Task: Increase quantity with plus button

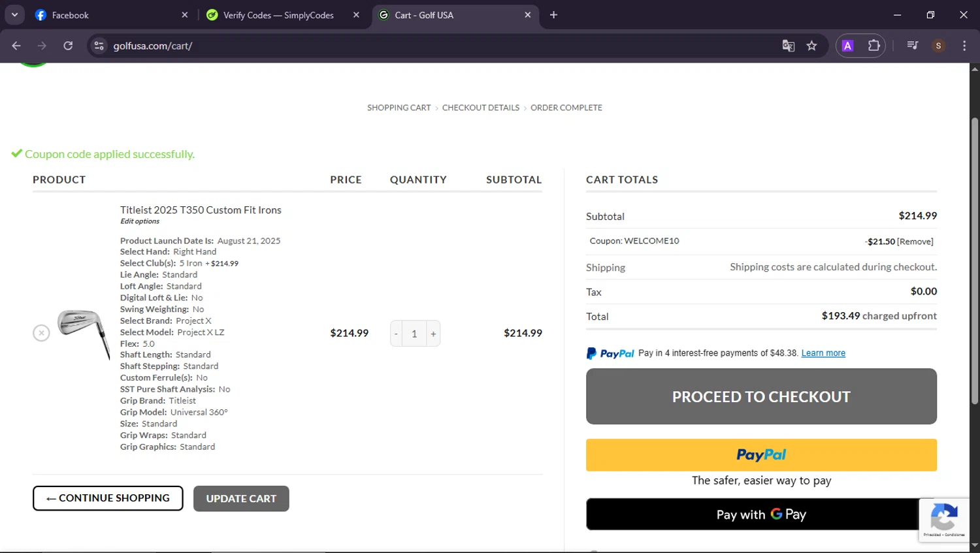Action: point(433,334)
